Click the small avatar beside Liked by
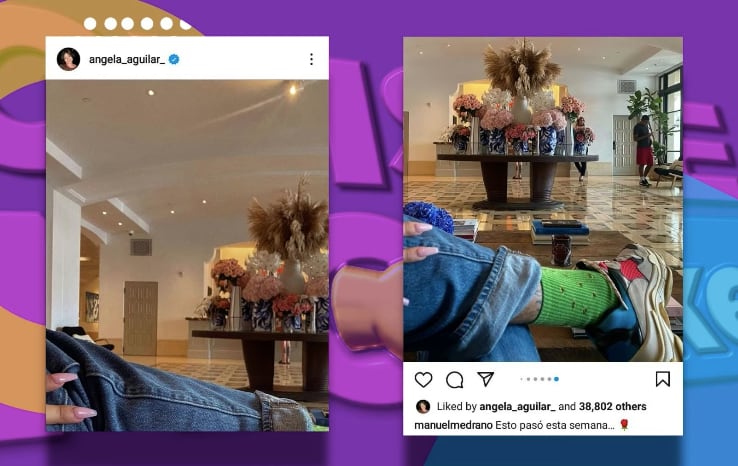The image size is (738, 466). pyautogui.click(x=423, y=406)
